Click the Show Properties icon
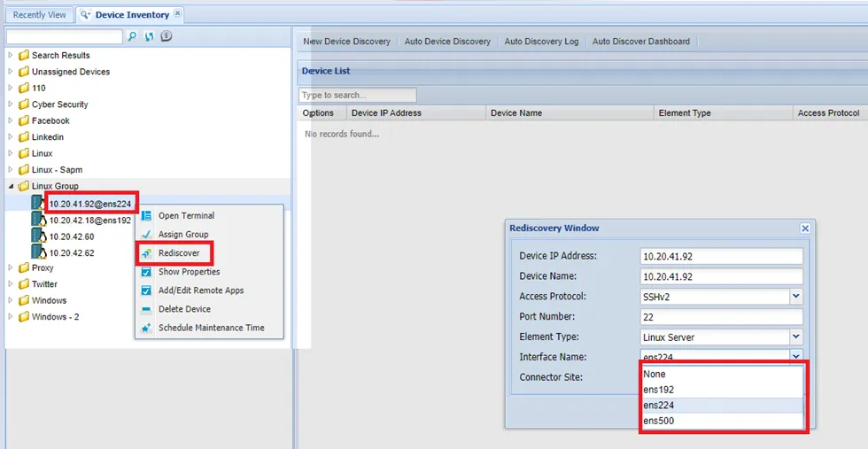This screenshot has height=449, width=868. [x=147, y=272]
